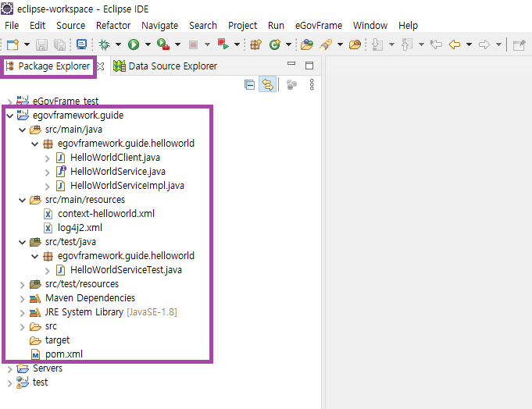Toggle Link with Editor button
This screenshot has width=532, height=409.
tap(268, 84)
